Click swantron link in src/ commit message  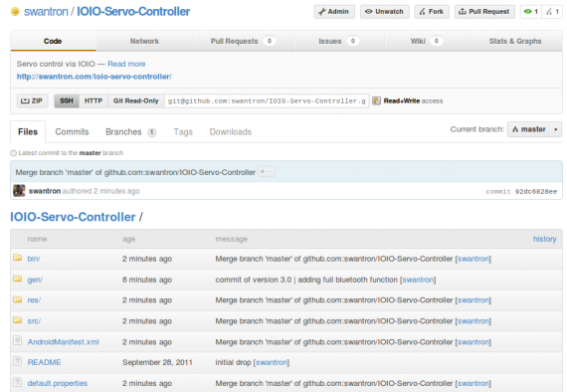pos(473,321)
